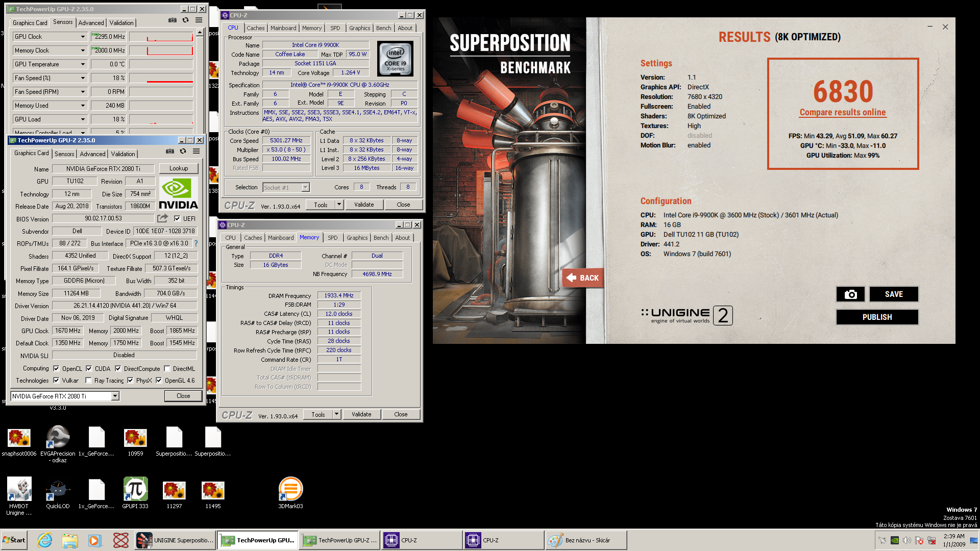Toggle the DirectCompute checkbox
This screenshot has width=980, height=551.
tap(118, 368)
